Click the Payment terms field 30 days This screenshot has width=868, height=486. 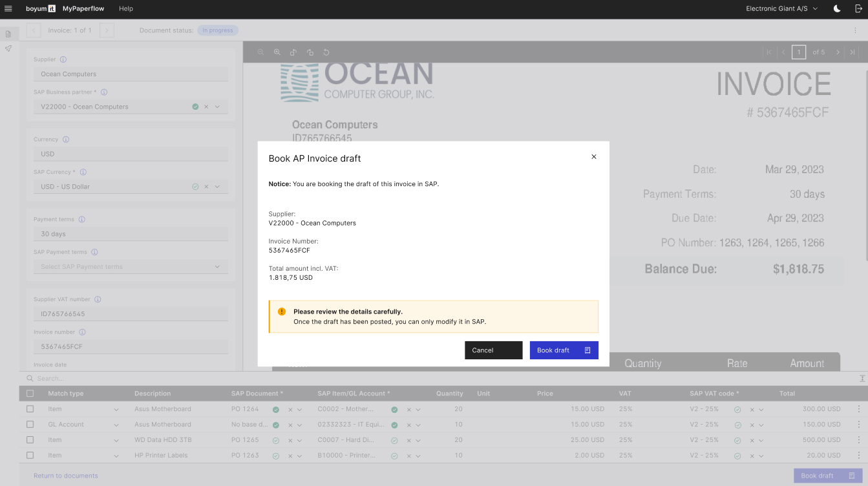click(x=131, y=234)
